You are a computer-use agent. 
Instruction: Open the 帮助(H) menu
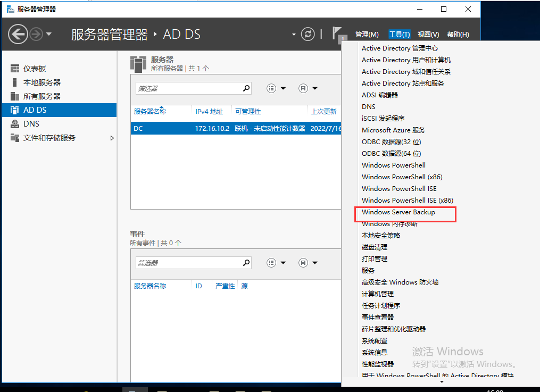coord(458,35)
